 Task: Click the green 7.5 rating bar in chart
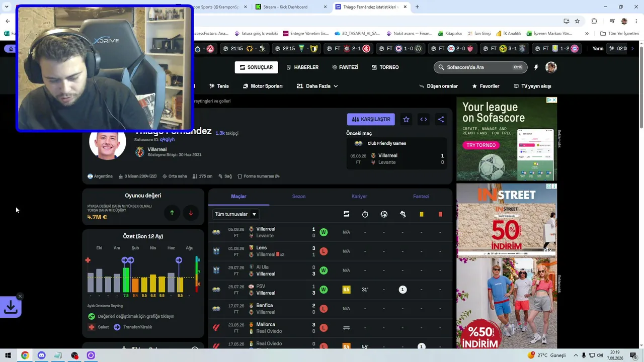point(126,280)
